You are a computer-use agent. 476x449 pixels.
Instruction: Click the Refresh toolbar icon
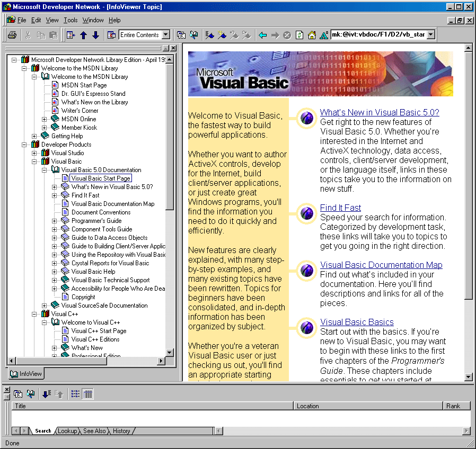(x=299, y=35)
